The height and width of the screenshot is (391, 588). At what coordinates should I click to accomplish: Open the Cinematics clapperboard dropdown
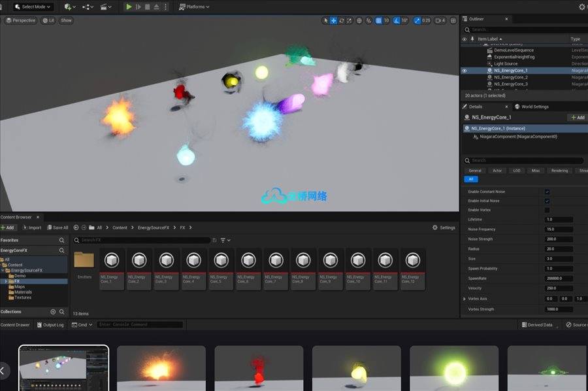click(x=106, y=7)
